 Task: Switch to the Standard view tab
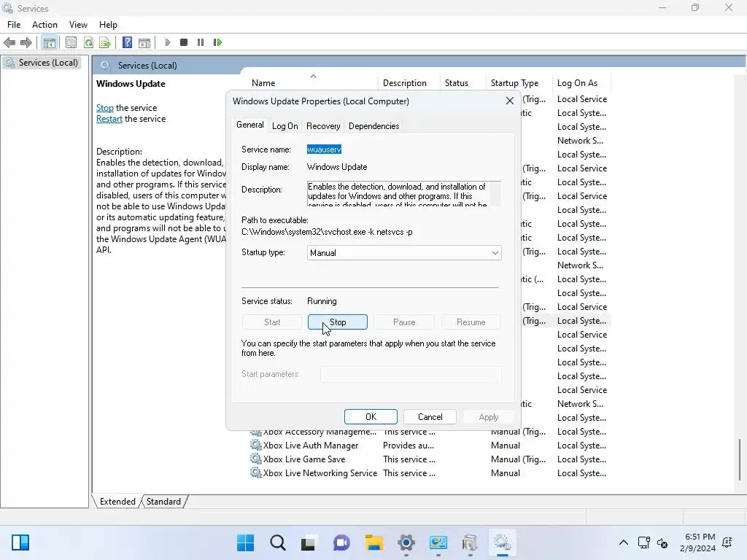(163, 502)
